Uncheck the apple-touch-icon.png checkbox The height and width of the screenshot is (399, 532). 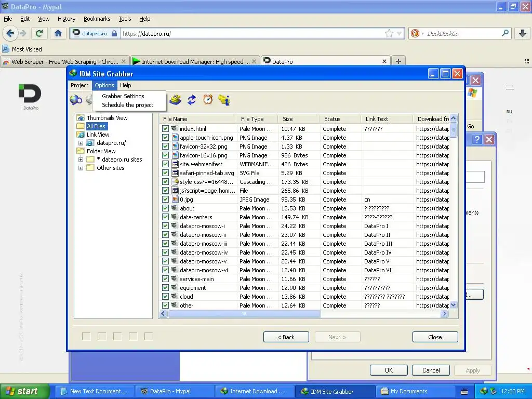coord(165,137)
